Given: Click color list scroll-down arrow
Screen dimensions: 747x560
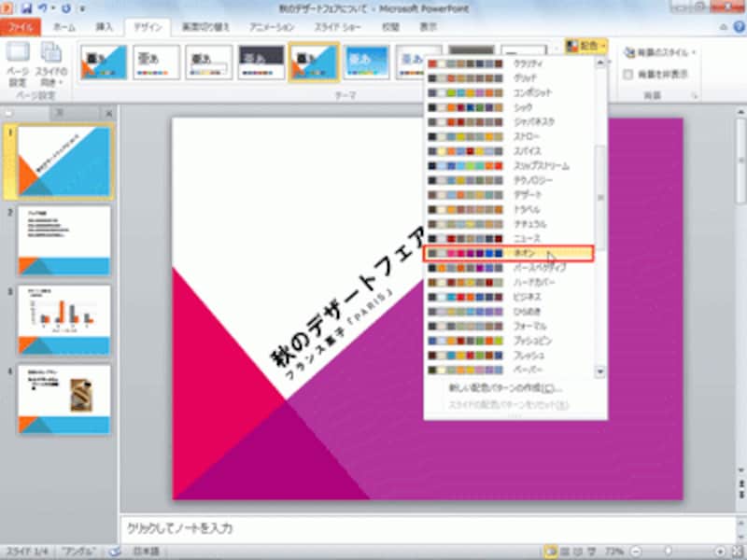Looking at the screenshot, I should tap(600, 371).
